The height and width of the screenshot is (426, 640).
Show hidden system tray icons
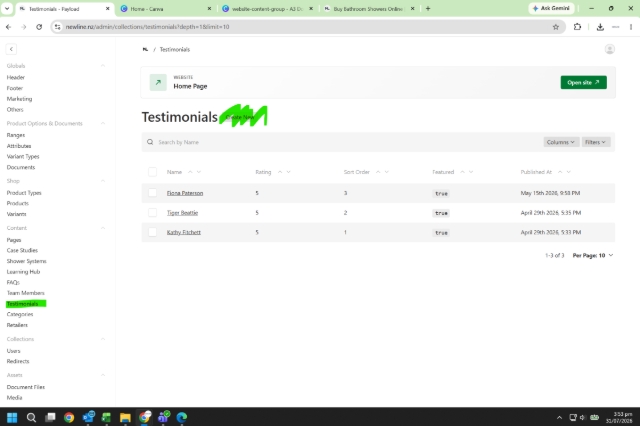point(559,417)
